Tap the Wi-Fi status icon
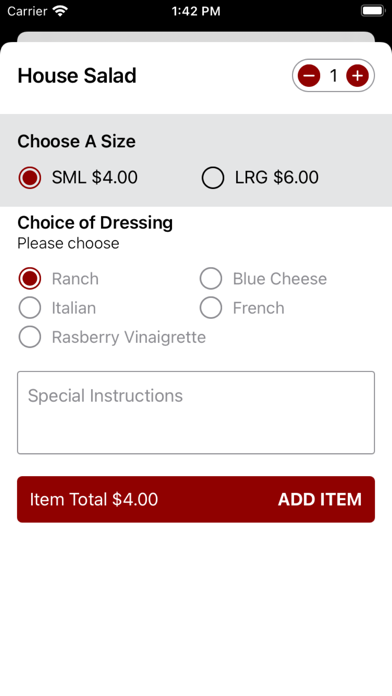Image resolution: width=392 pixels, height=696 pixels. [59, 11]
